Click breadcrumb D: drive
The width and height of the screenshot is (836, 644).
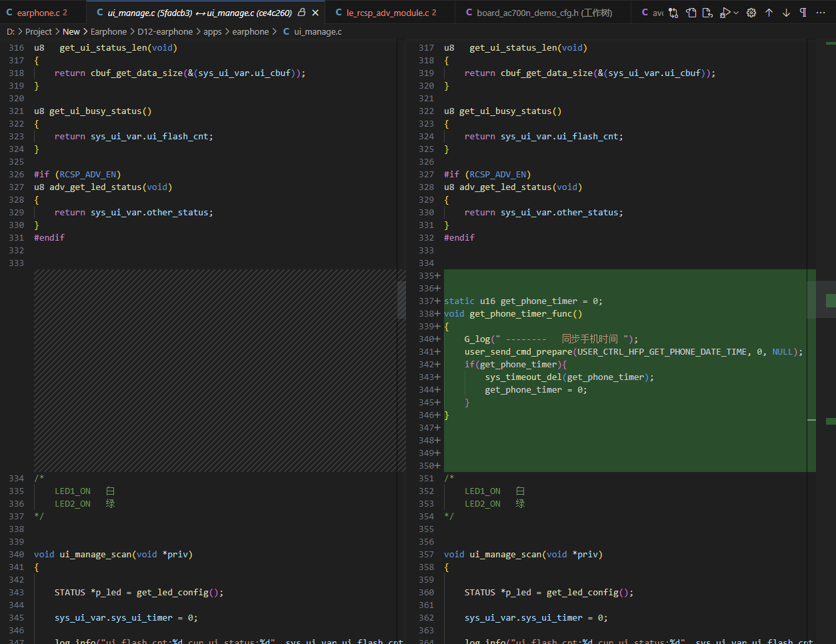[x=11, y=31]
